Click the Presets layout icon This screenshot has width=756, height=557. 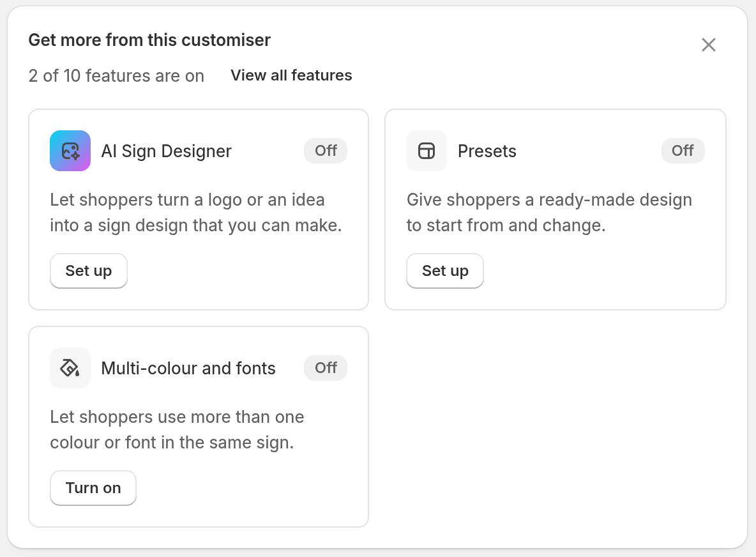pyautogui.click(x=427, y=151)
